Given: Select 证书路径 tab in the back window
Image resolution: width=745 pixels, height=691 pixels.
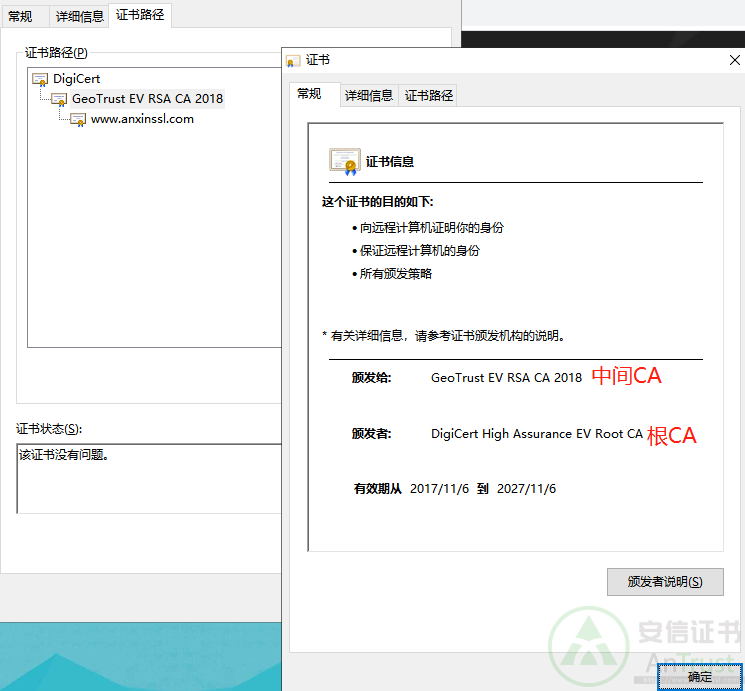Looking at the screenshot, I should pyautogui.click(x=140, y=15).
